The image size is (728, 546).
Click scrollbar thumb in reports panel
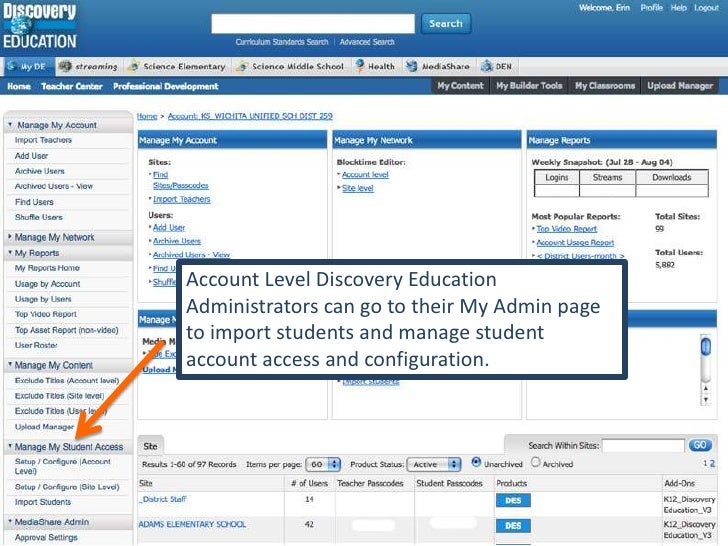click(x=706, y=346)
